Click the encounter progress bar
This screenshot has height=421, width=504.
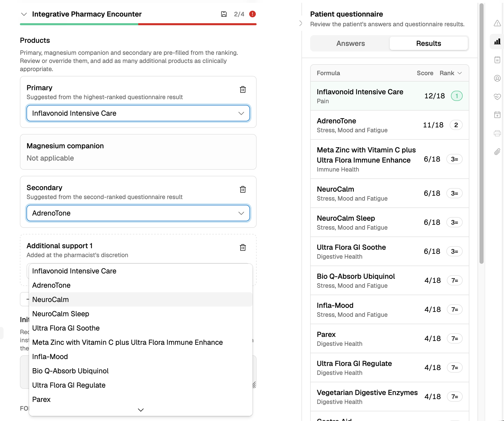pos(138,24)
